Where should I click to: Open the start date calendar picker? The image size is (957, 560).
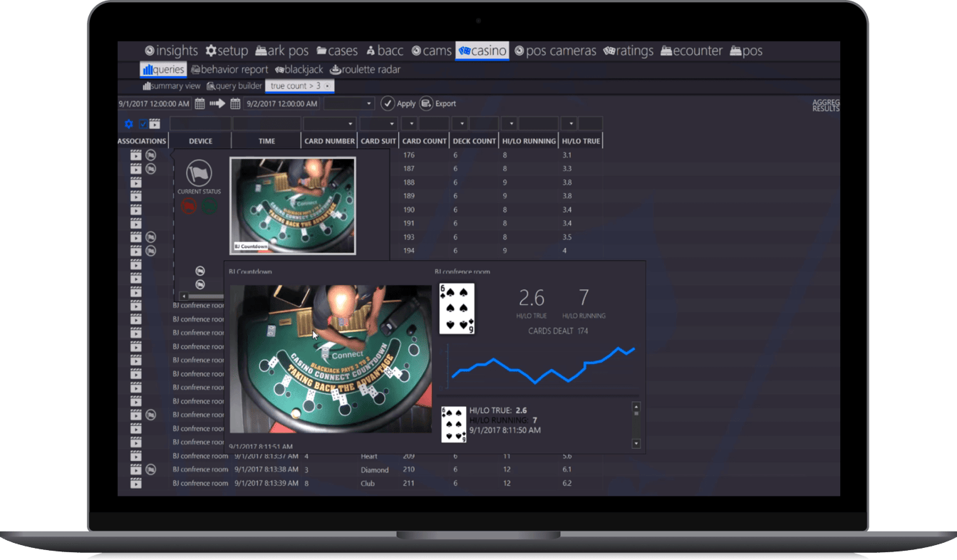click(200, 104)
